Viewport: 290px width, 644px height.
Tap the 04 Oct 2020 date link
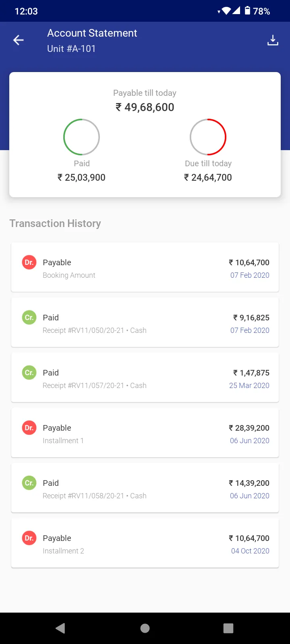(250, 551)
